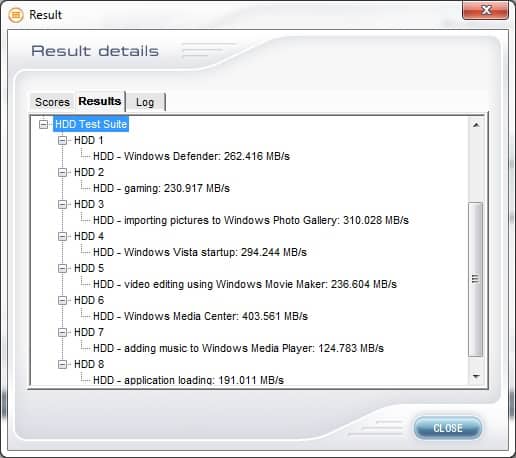The height and width of the screenshot is (458, 516).
Task: Click the CLOSE button
Action: (x=448, y=428)
